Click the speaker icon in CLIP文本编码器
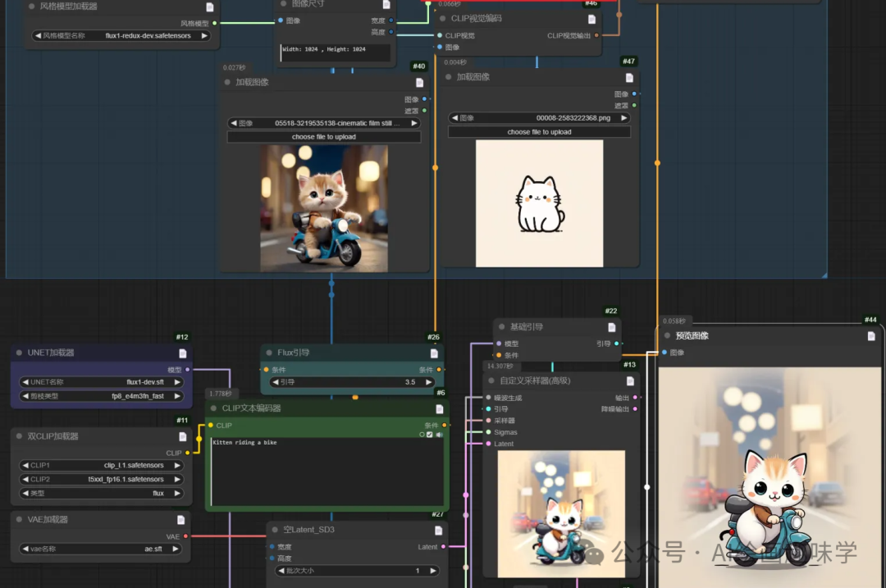 [x=439, y=435]
